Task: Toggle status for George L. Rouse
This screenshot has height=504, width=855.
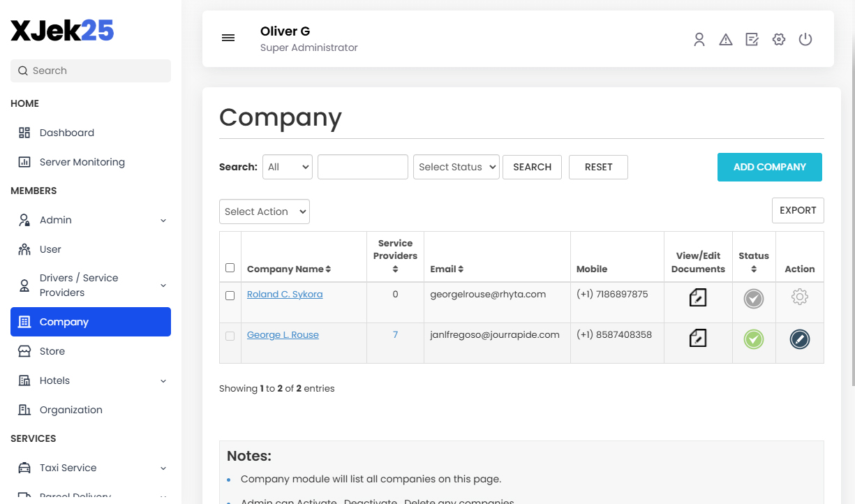Action: tap(753, 340)
